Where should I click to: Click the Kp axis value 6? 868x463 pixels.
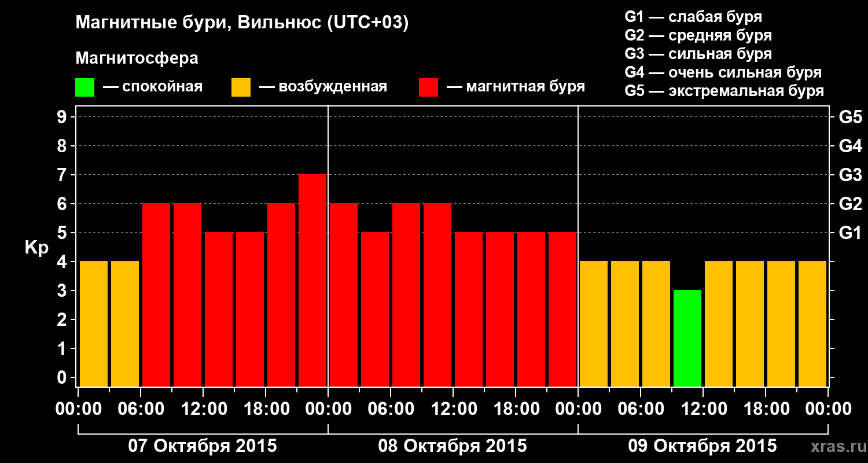coord(63,204)
